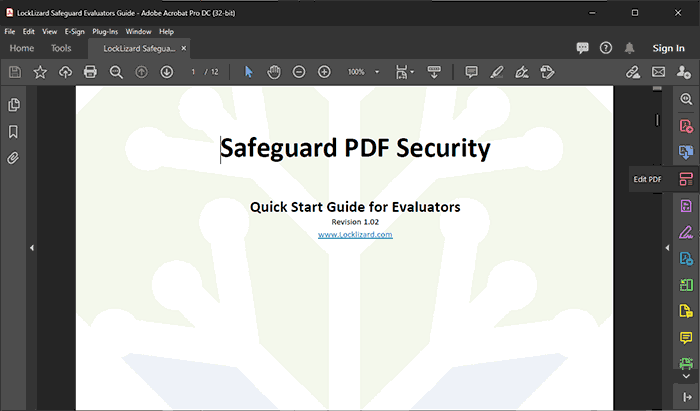Switch to the Home tab

click(22, 48)
